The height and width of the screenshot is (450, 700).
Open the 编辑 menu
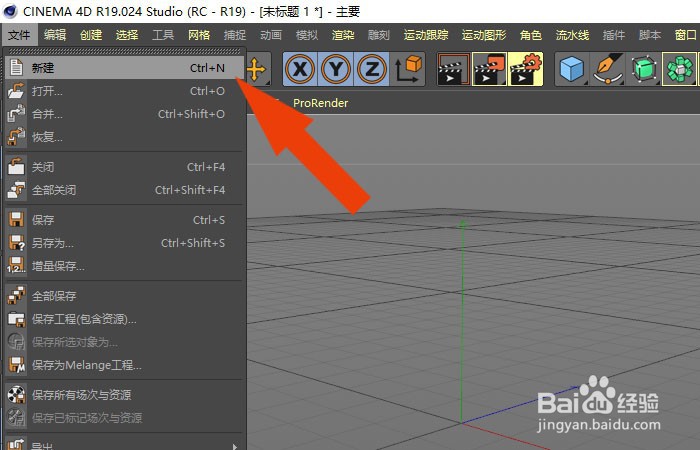point(55,35)
